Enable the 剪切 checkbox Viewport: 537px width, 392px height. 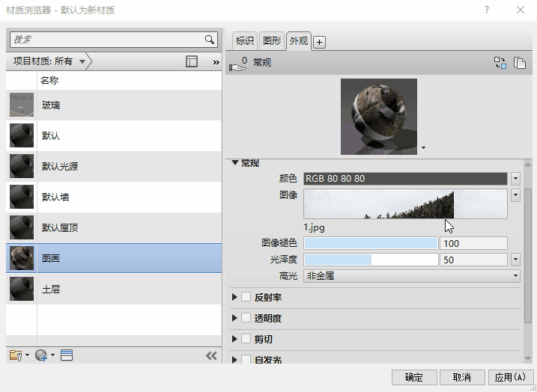point(246,339)
